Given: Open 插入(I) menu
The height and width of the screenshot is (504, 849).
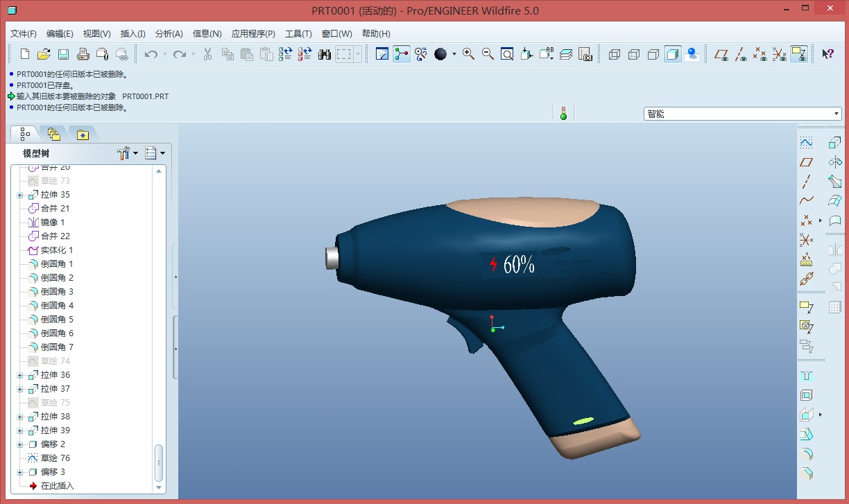Looking at the screenshot, I should click(133, 33).
